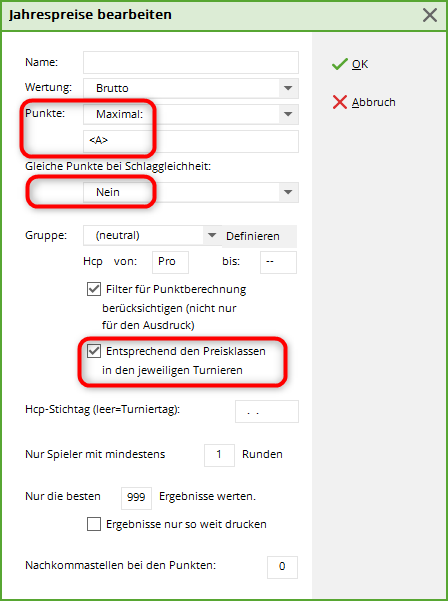Select the Hcp von field Pro
Image resolution: width=448 pixels, height=601 pixels.
pos(170,262)
